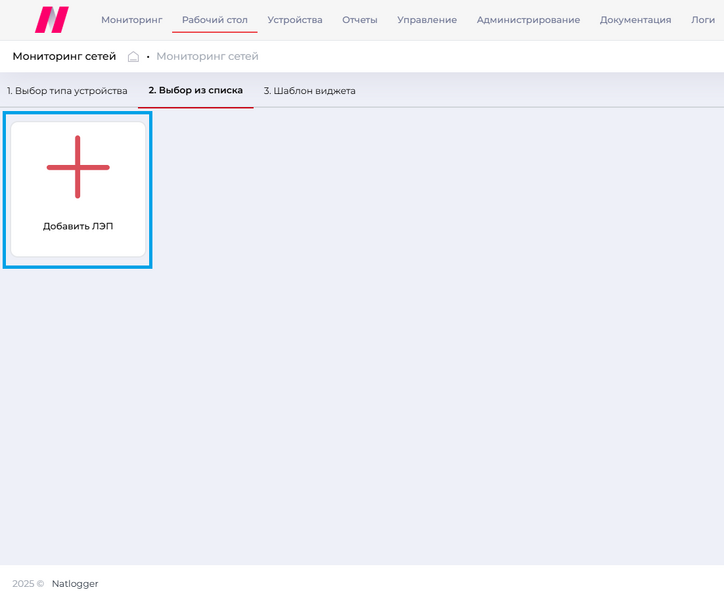Click the Natlogger logo icon
724x600 pixels.
52,20
